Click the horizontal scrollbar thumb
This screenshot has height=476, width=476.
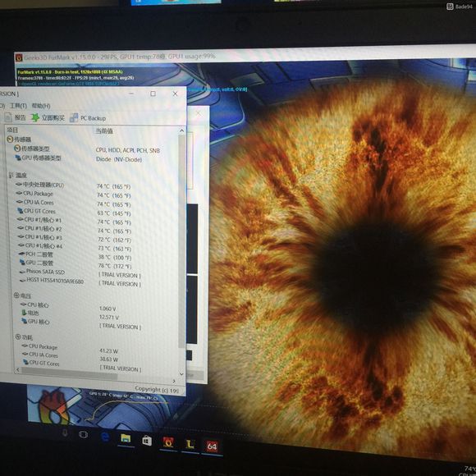click(x=70, y=373)
